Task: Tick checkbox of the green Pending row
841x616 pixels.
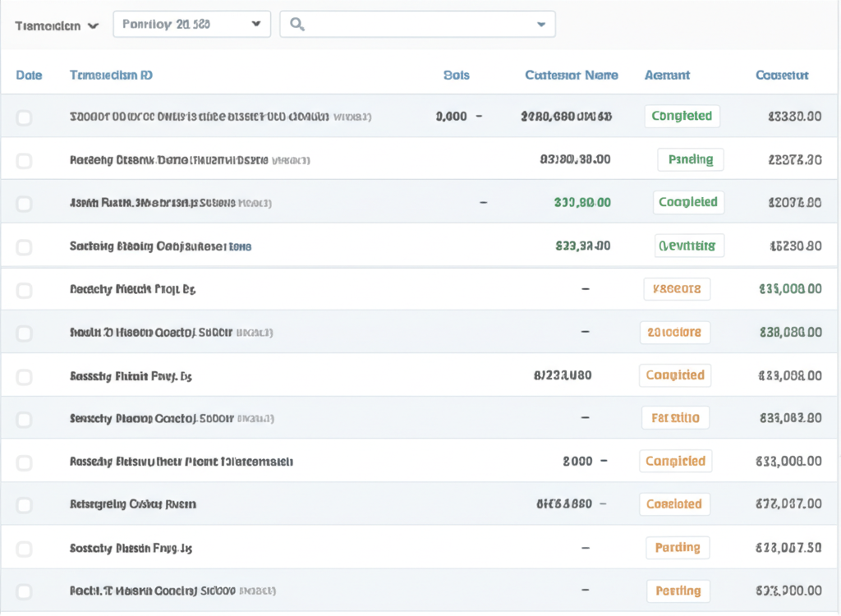Action: click(x=24, y=161)
